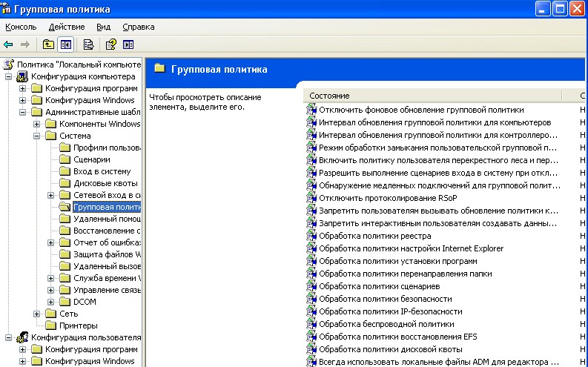Click the Сценарии folder icon in tree
588x367 pixels.
[x=65, y=159]
